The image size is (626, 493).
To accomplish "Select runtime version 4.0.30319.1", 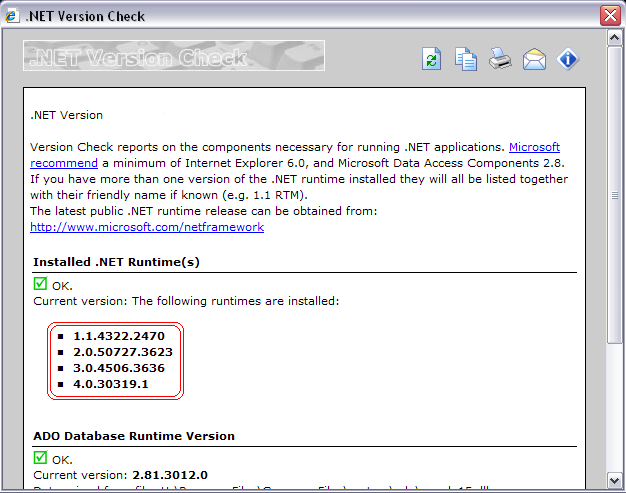I will click(x=111, y=384).
